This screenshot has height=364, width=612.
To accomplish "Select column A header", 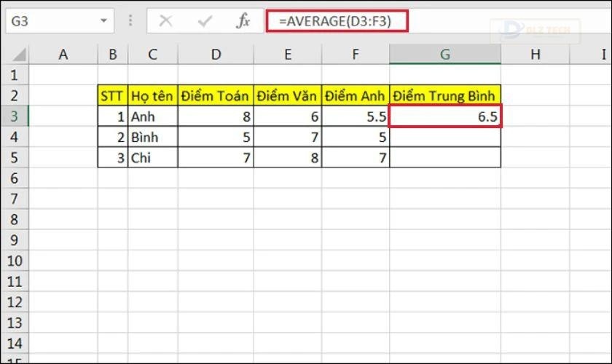I will click(63, 54).
